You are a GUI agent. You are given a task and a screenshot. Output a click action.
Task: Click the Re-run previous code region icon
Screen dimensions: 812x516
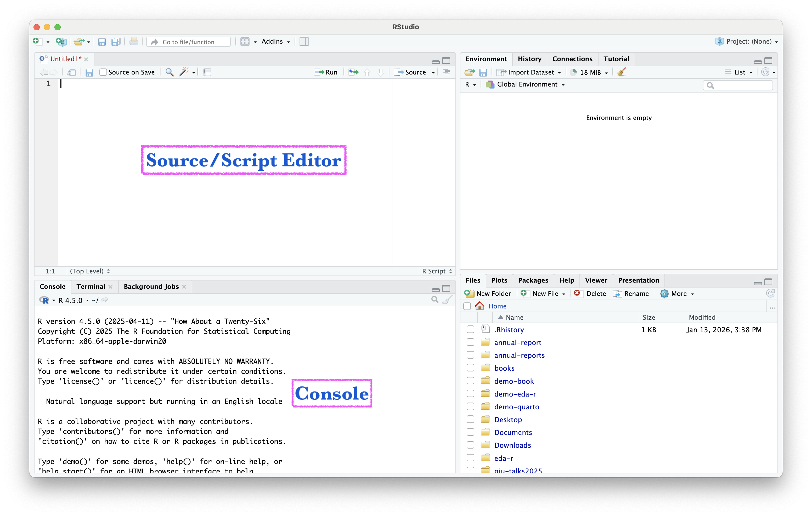tap(353, 72)
